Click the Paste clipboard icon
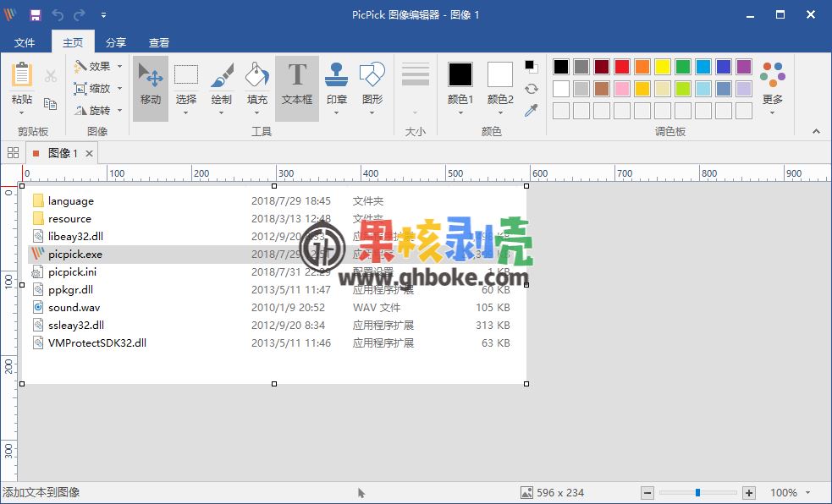 pyautogui.click(x=22, y=74)
